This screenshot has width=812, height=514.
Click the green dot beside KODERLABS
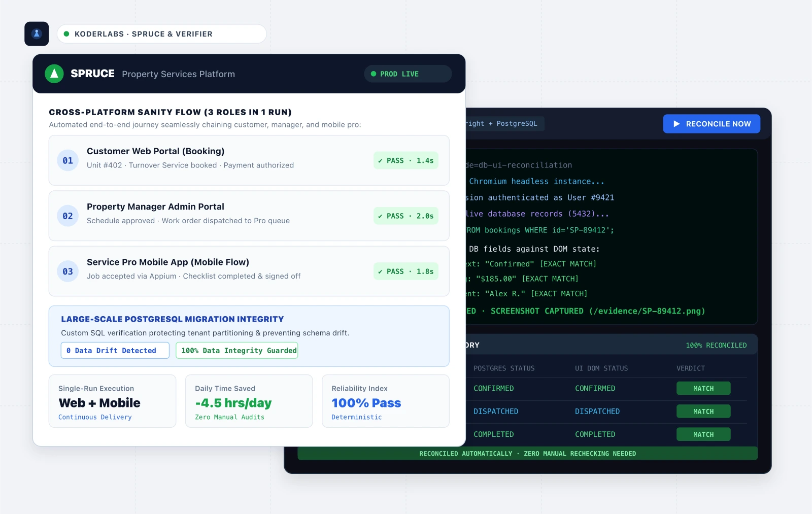pos(66,34)
